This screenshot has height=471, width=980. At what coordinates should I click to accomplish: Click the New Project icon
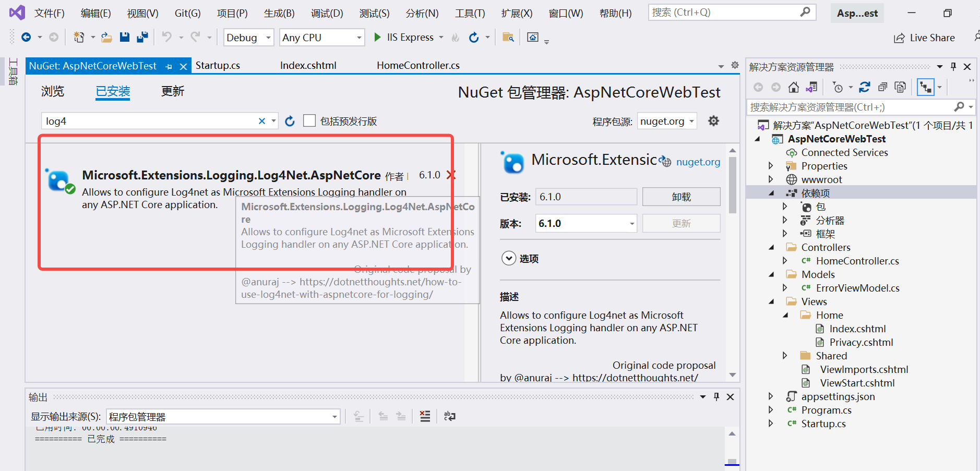(79, 37)
